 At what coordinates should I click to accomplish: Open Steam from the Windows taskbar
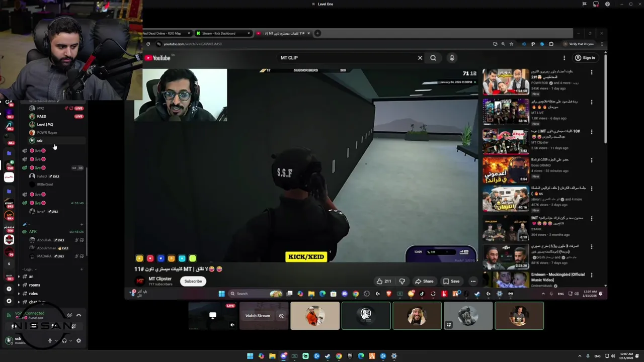[328, 356]
